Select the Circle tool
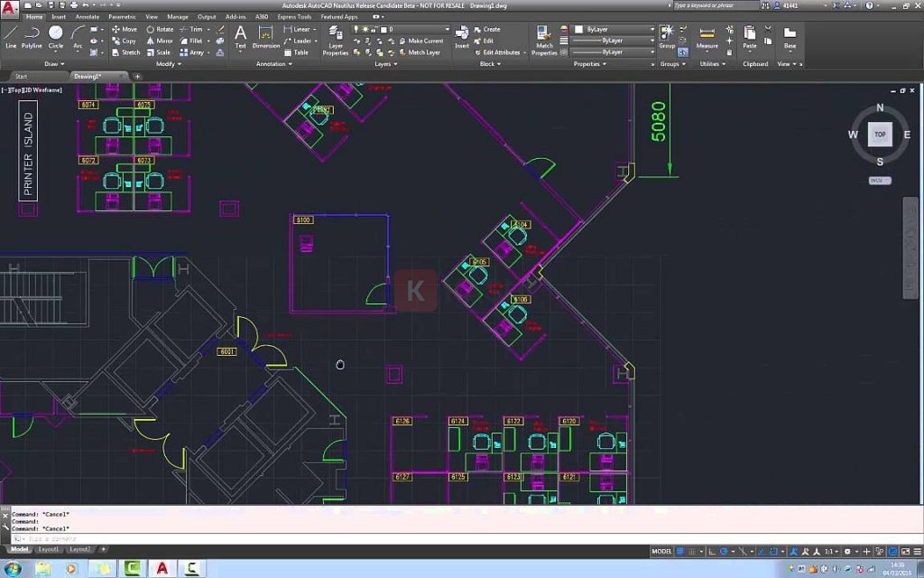 coord(54,34)
